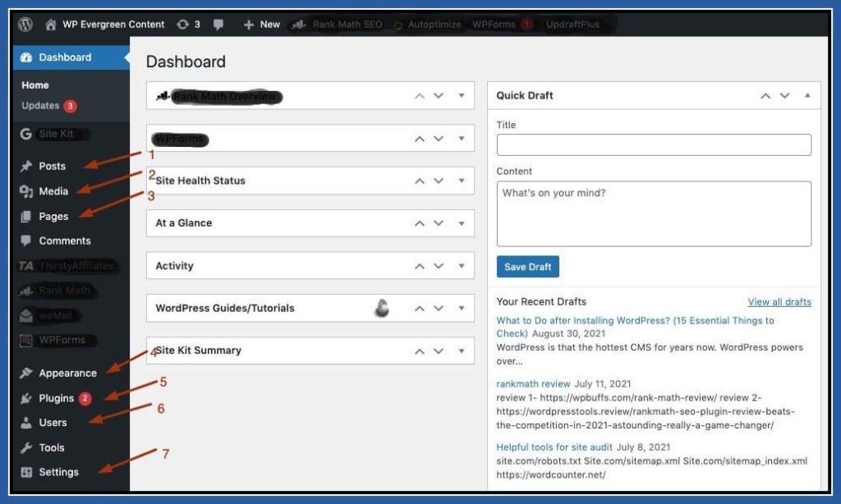Open the UpdraftPlus admin bar item

coord(572,25)
